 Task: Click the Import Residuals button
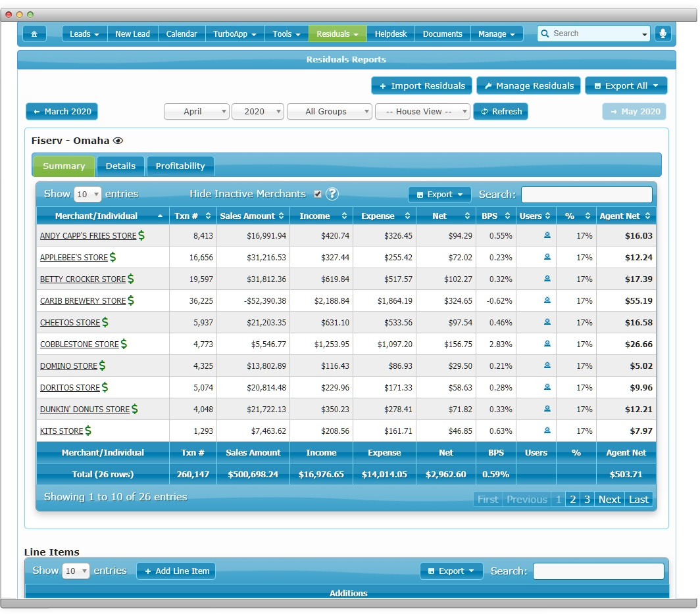421,85
